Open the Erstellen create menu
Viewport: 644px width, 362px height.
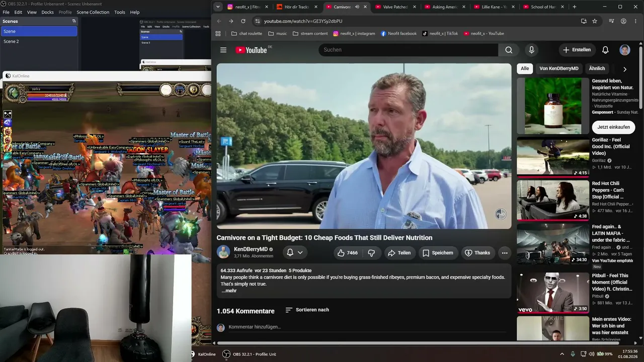(x=577, y=50)
